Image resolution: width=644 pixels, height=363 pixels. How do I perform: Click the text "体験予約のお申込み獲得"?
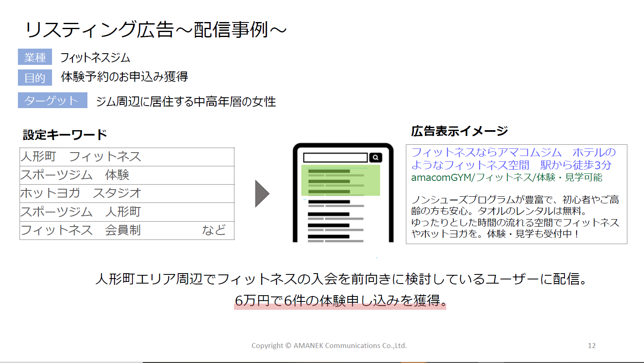click(x=124, y=77)
